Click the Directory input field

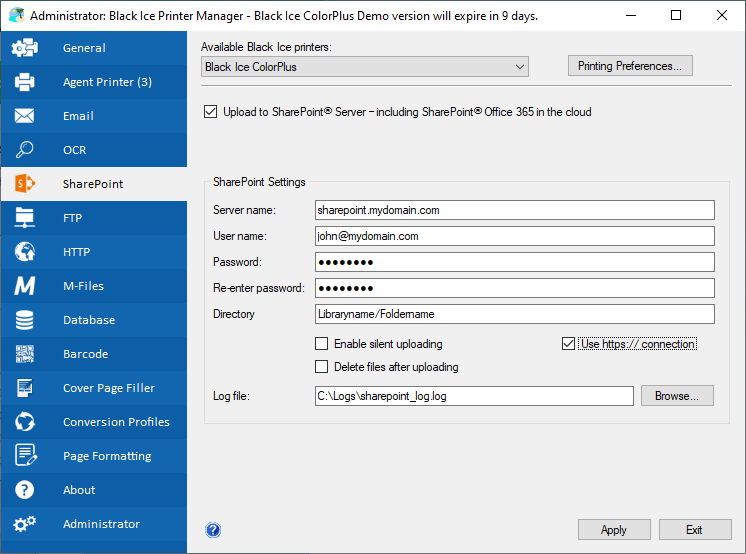pyautogui.click(x=515, y=314)
